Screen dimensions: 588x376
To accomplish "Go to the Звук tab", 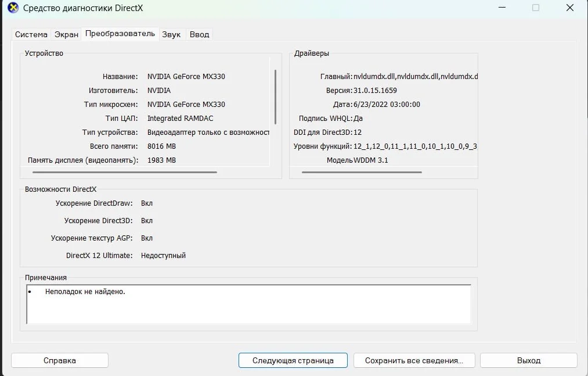I will coord(171,34).
